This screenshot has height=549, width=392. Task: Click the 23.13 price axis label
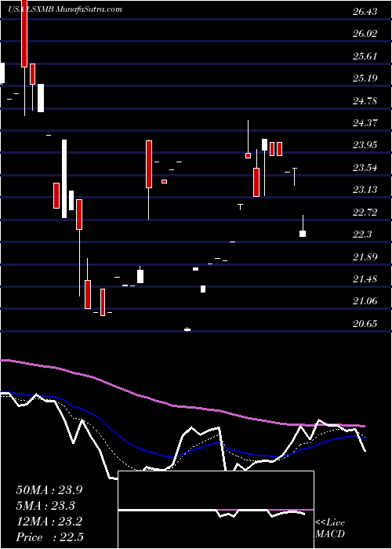tap(365, 190)
